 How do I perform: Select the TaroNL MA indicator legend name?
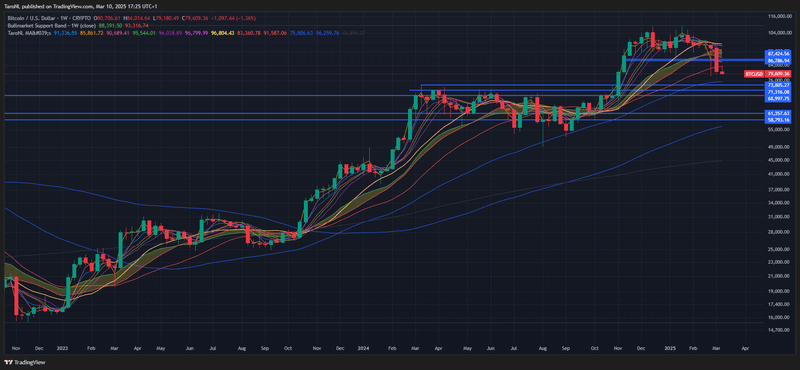point(29,33)
